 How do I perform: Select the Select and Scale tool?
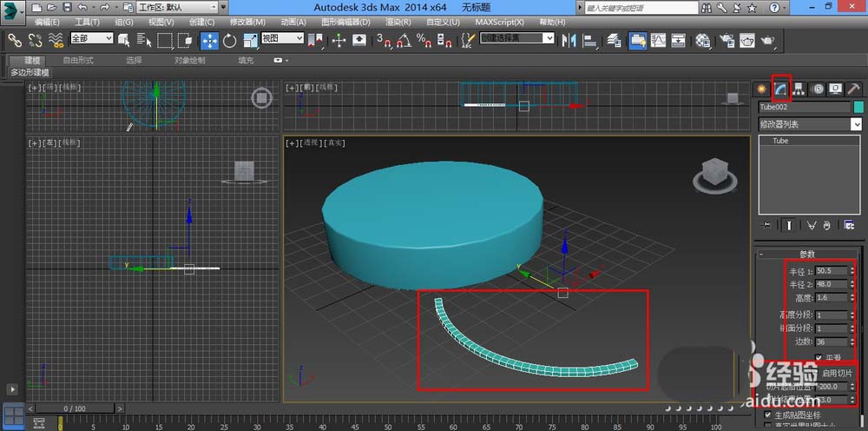[250, 41]
